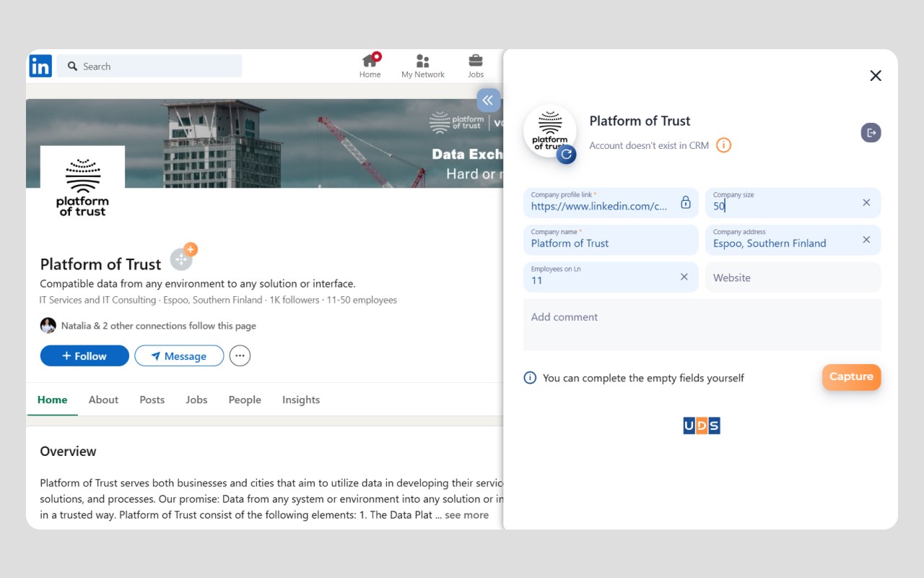The image size is (924, 578).
Task: Edit the Company address field
Action: coord(793,240)
